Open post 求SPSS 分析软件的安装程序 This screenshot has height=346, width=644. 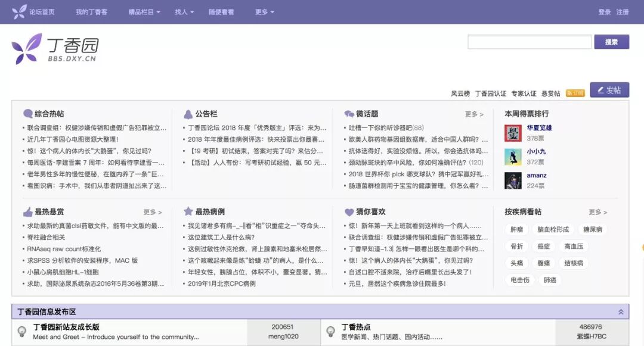click(82, 260)
